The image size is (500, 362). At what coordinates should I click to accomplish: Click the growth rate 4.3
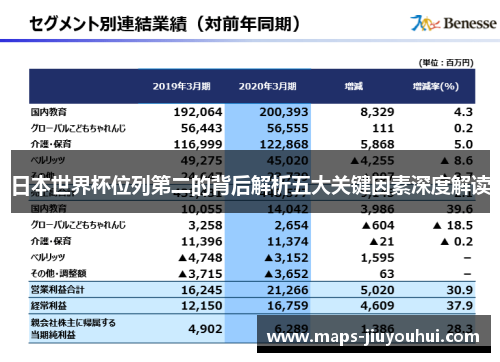pyautogui.click(x=463, y=112)
